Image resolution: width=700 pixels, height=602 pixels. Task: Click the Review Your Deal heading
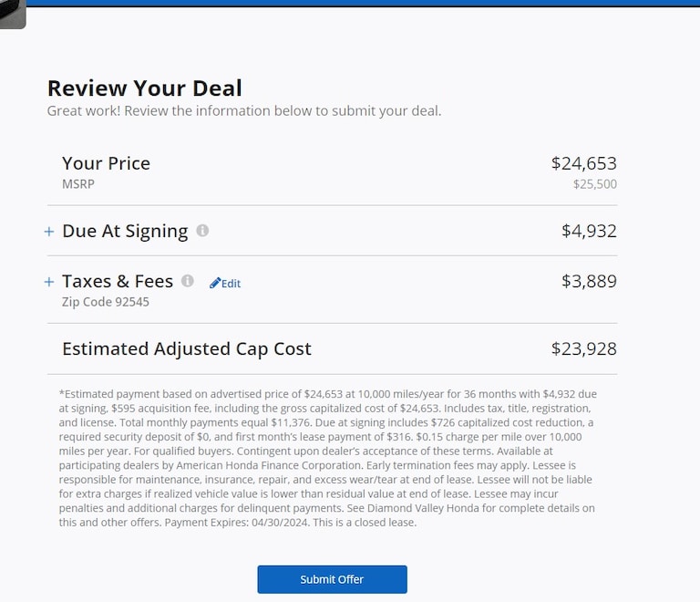pyautogui.click(x=145, y=88)
